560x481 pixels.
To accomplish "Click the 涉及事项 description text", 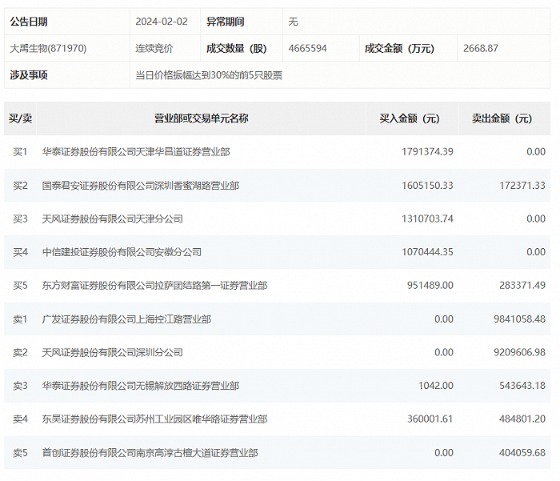I will point(209,75).
